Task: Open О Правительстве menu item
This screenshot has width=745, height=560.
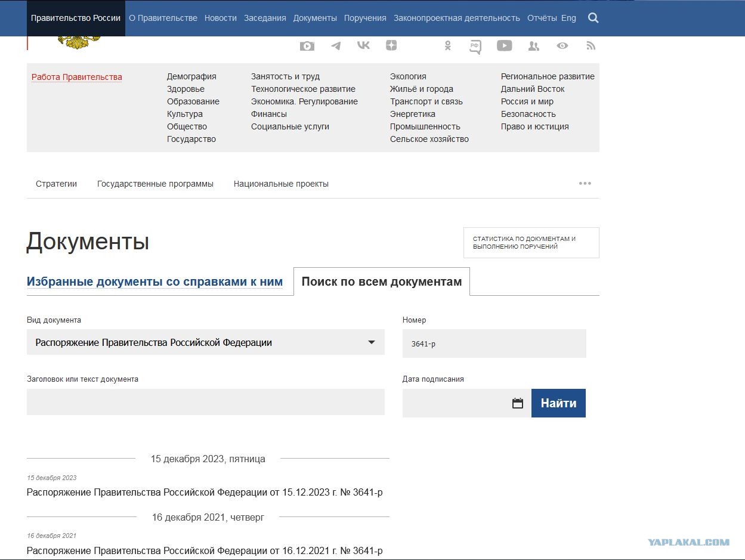Action: (x=163, y=18)
